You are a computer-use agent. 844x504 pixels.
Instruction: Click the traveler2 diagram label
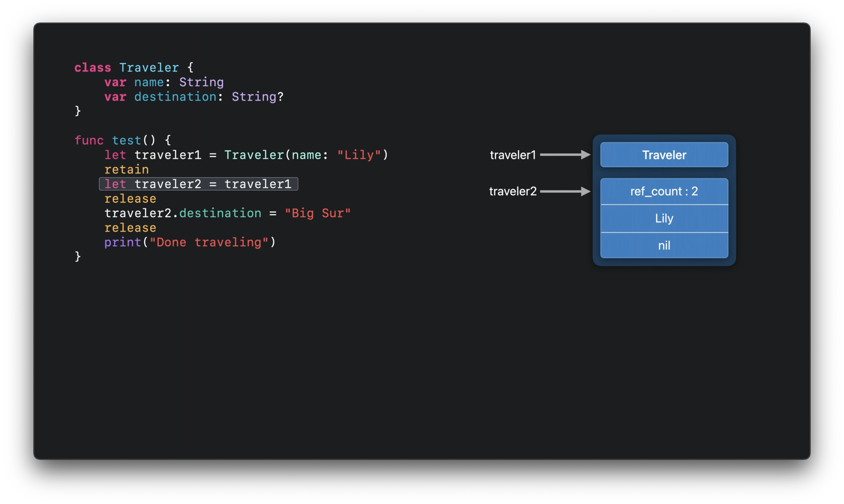(x=513, y=192)
